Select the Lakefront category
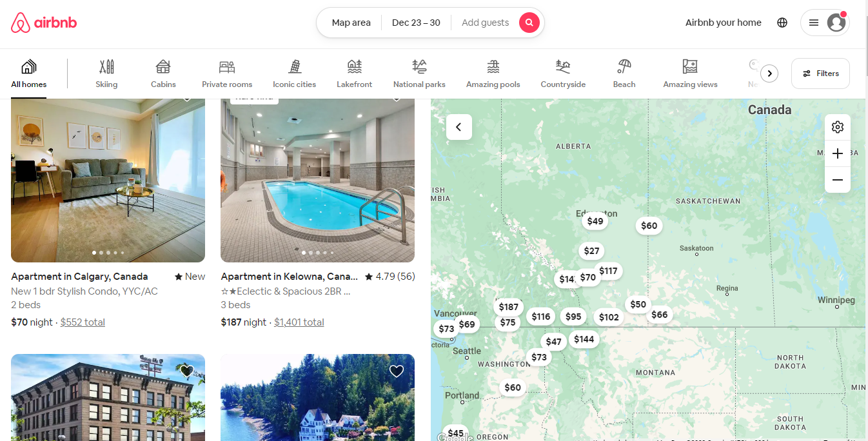868x441 pixels. (354, 73)
